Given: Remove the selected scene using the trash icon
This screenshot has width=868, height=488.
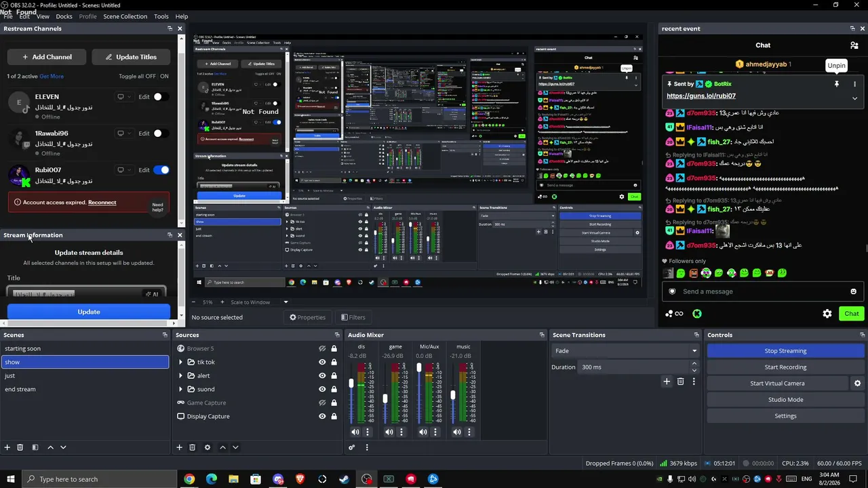Looking at the screenshot, I should coord(20,447).
